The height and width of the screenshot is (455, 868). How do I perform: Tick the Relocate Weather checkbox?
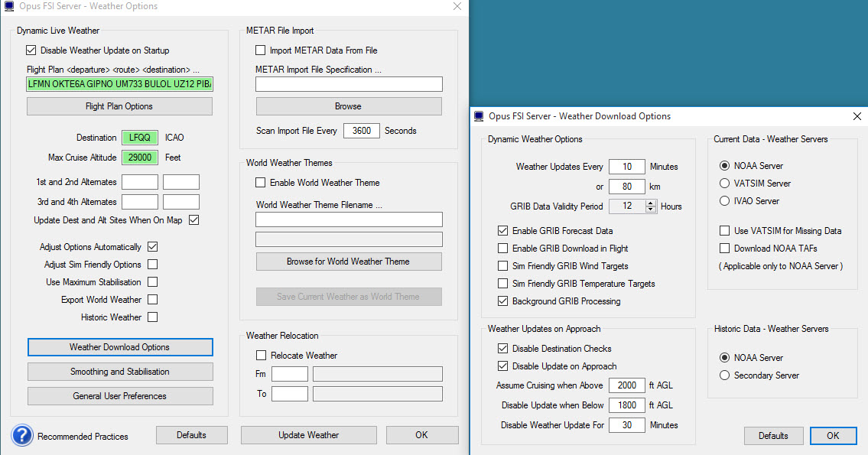[261, 356]
